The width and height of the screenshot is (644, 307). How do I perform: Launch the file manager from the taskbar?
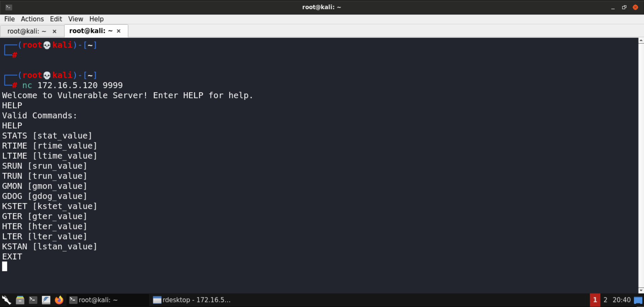tap(20, 300)
